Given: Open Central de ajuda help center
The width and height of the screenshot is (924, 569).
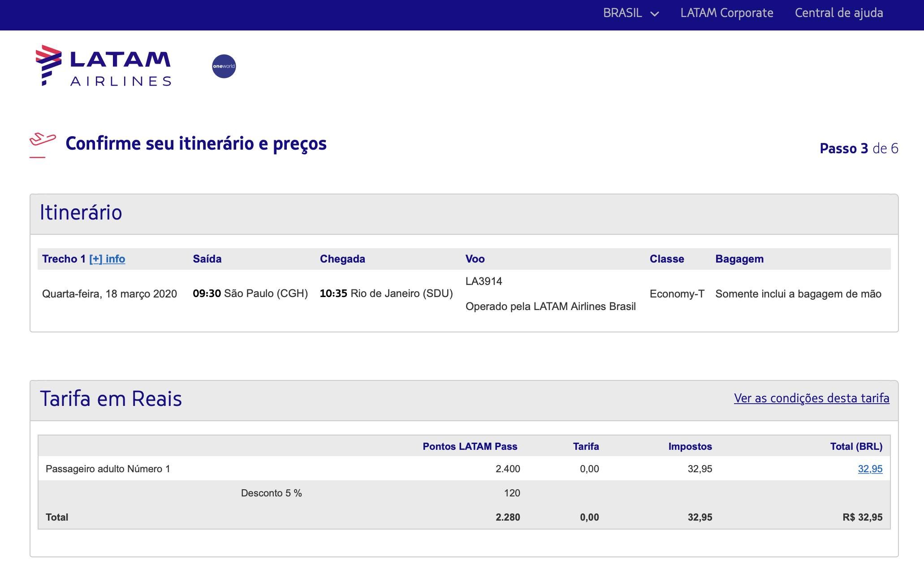Looking at the screenshot, I should pos(839,13).
